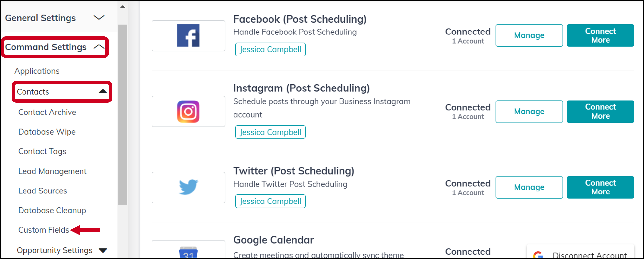Click Manage for Twitter Post Scheduling

point(529,187)
